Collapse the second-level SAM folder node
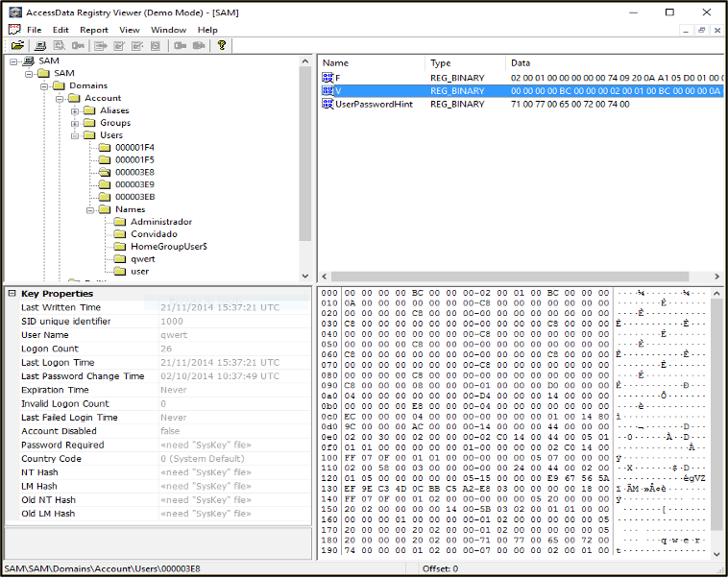The image size is (728, 578). (29, 73)
